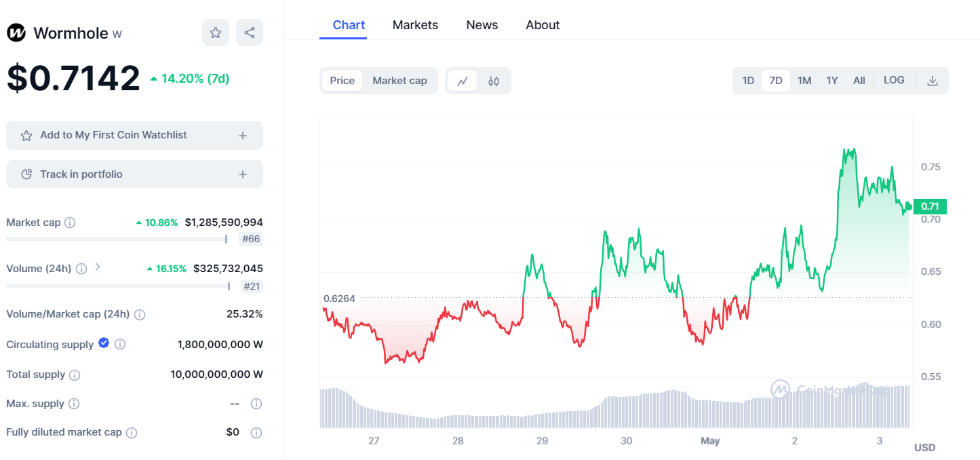Image resolution: width=980 pixels, height=460 pixels.
Task: Download the chart data icon
Action: point(933,81)
